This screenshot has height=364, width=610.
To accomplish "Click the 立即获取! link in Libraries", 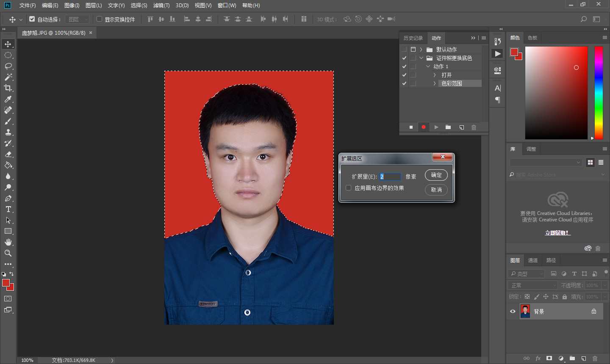I will (557, 233).
